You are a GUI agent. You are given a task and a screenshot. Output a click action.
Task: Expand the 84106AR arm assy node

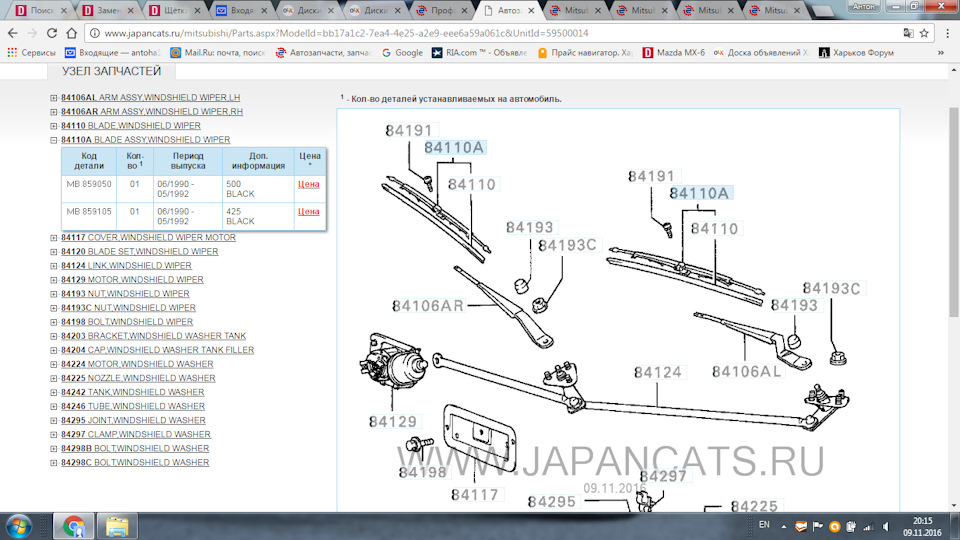(x=54, y=111)
